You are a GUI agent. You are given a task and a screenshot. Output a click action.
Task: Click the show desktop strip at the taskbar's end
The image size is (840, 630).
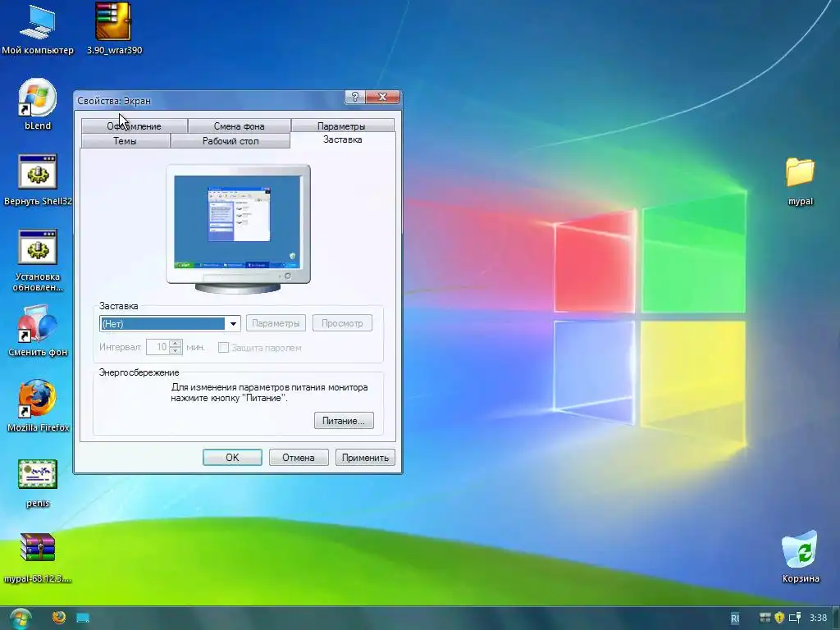[x=836, y=619]
